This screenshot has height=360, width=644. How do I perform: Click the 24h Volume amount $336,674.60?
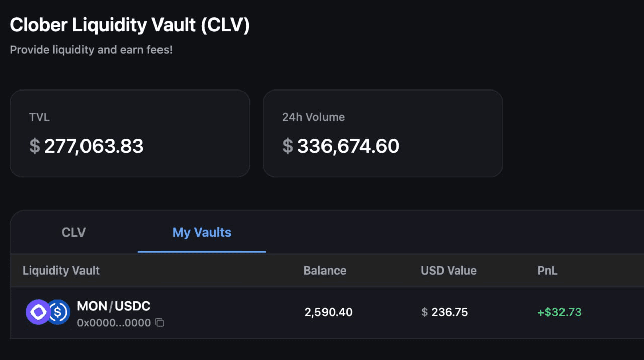341,146
